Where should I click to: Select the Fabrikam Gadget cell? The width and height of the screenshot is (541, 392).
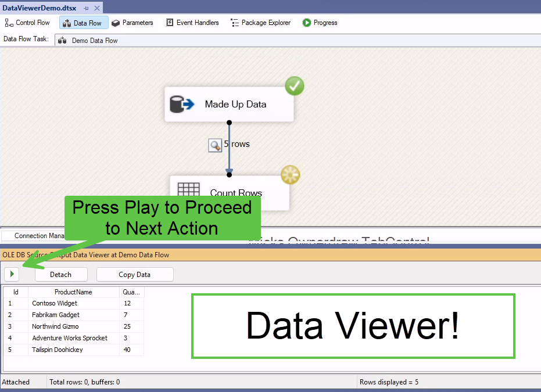pyautogui.click(x=73, y=315)
